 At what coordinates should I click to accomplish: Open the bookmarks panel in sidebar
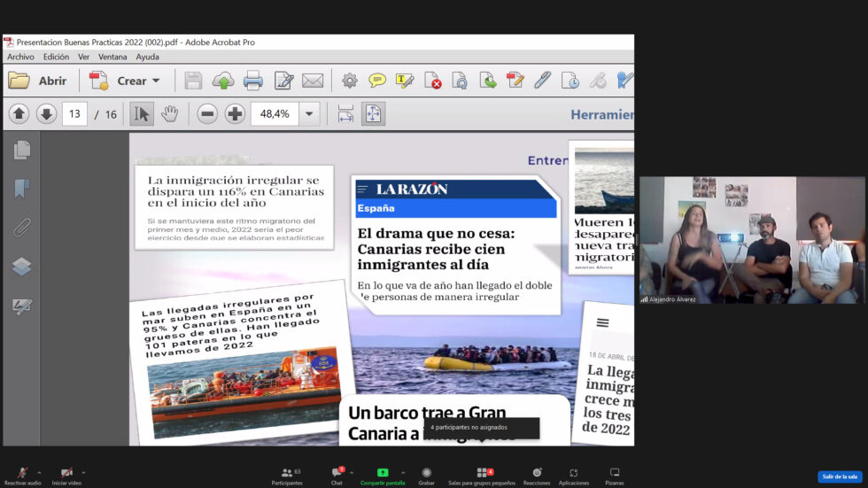(x=22, y=189)
